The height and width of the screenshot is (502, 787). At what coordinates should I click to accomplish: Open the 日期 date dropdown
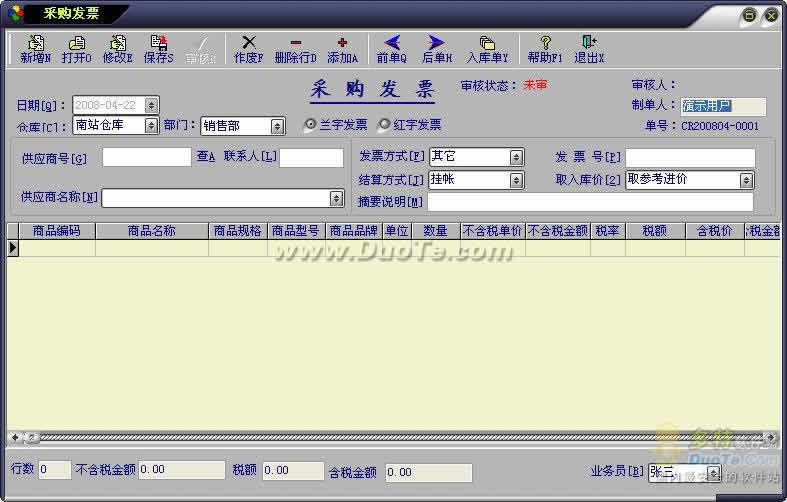pos(151,105)
